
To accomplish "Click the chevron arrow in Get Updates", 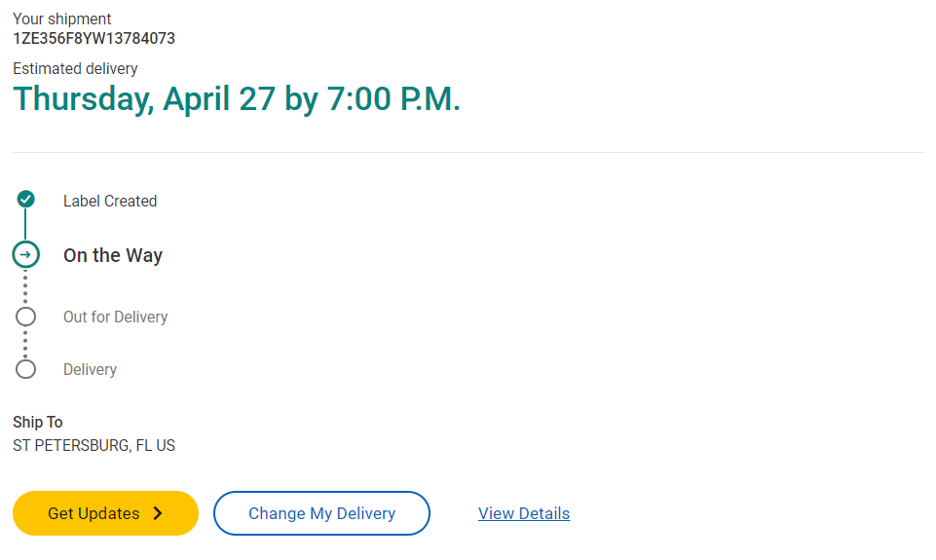I will [159, 513].
